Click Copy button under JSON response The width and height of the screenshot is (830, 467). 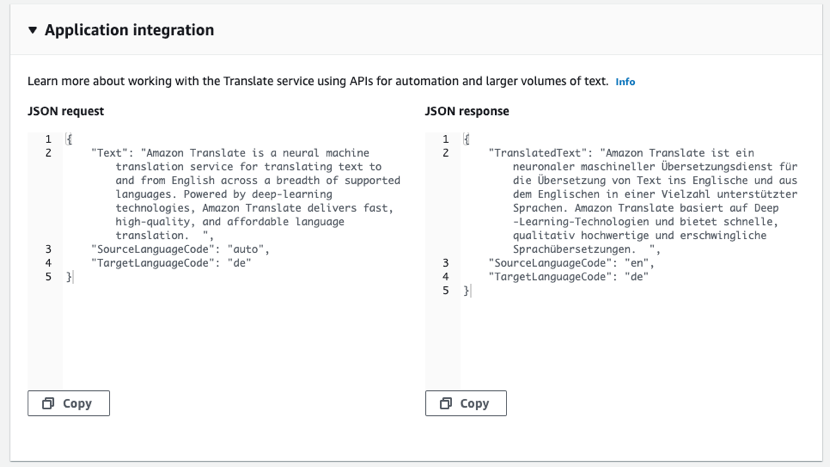click(x=466, y=403)
